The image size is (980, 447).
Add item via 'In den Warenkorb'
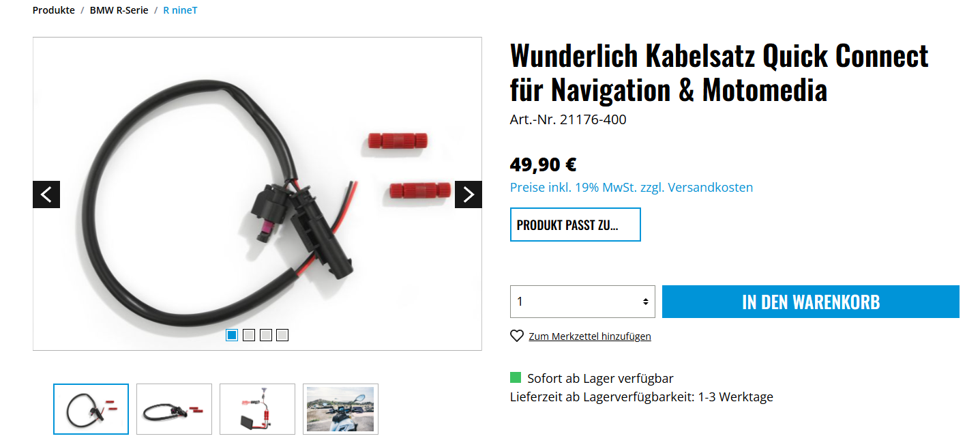click(x=811, y=302)
